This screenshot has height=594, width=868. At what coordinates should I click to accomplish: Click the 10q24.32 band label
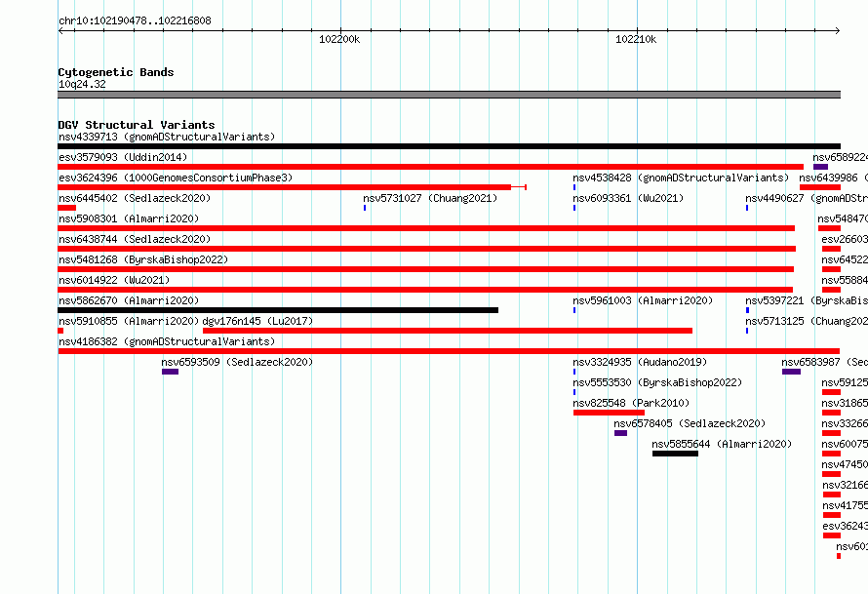click(82, 85)
